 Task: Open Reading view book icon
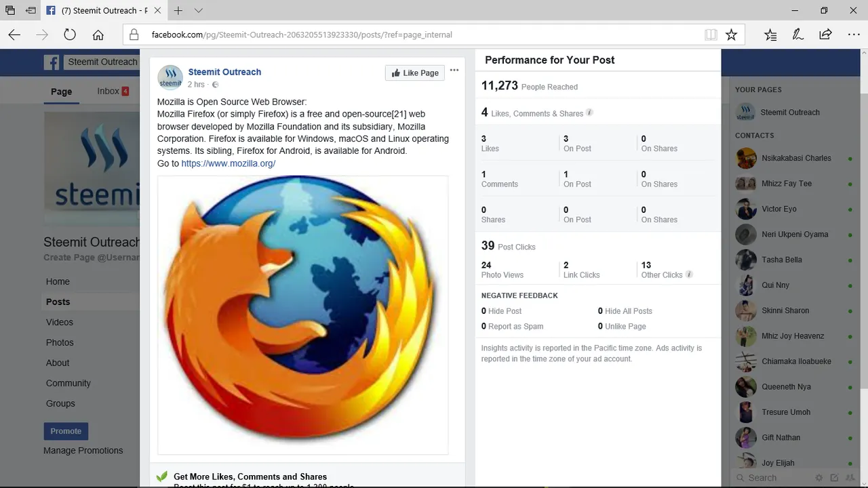coord(710,35)
